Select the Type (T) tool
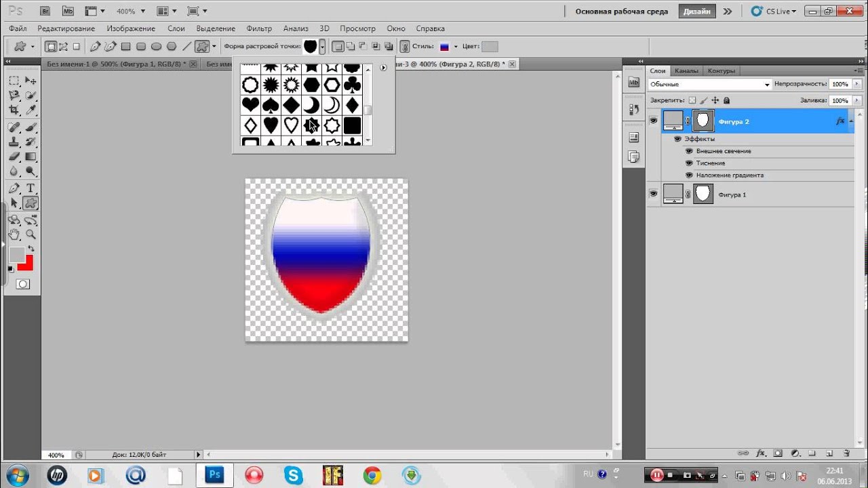868x488 pixels. pos(31,188)
